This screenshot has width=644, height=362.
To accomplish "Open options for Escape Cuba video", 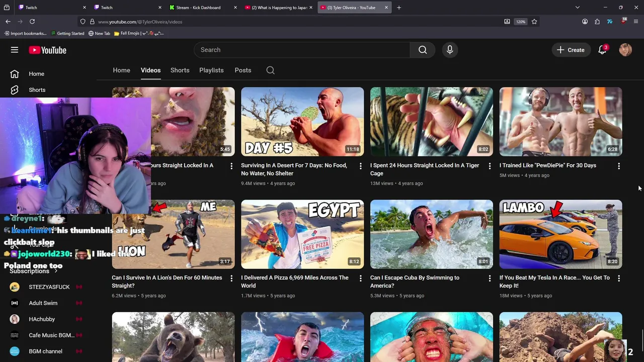I will [490, 278].
